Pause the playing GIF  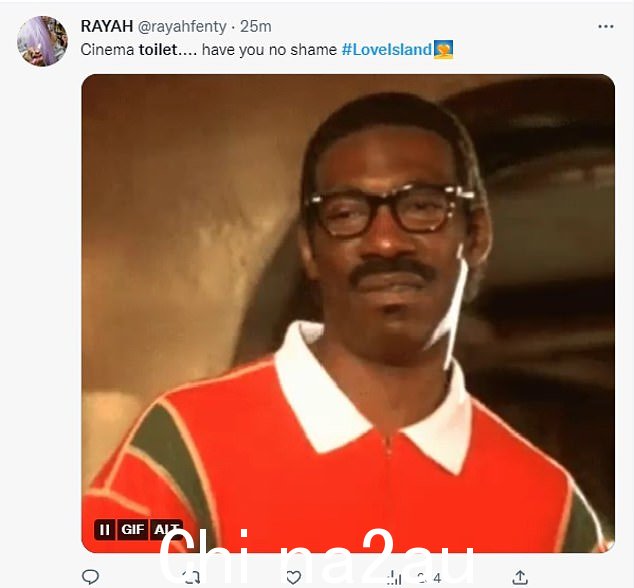coord(105,529)
